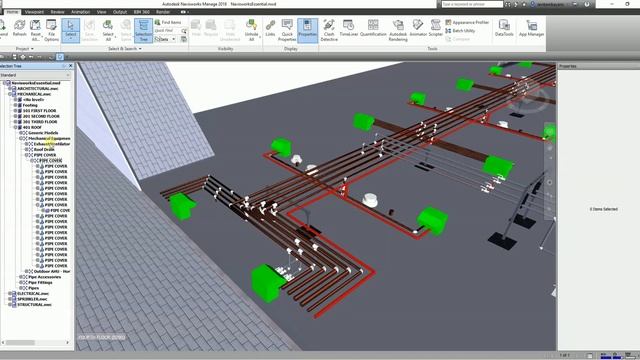Close the Selection Tree panel
The image size is (640, 360).
point(71,66)
